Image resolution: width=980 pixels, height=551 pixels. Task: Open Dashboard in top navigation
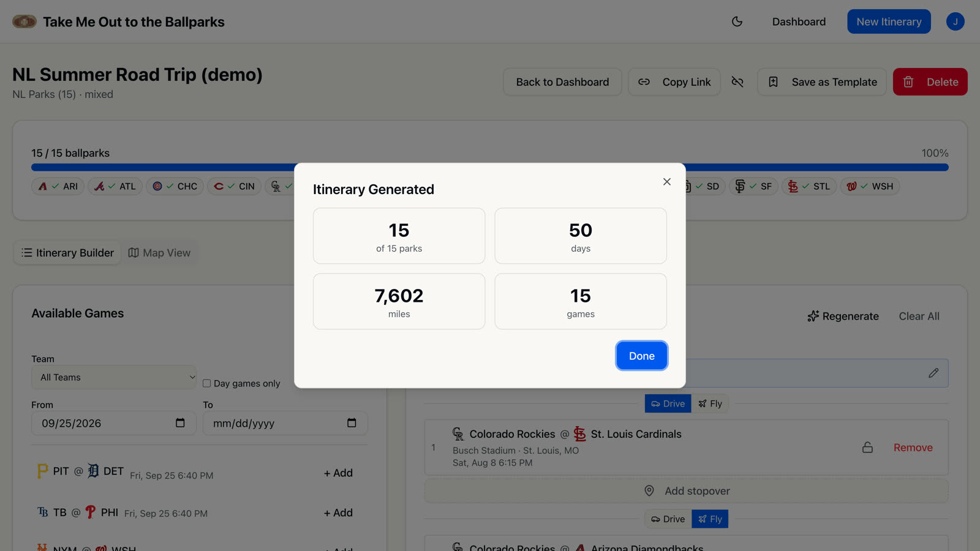tap(799, 21)
